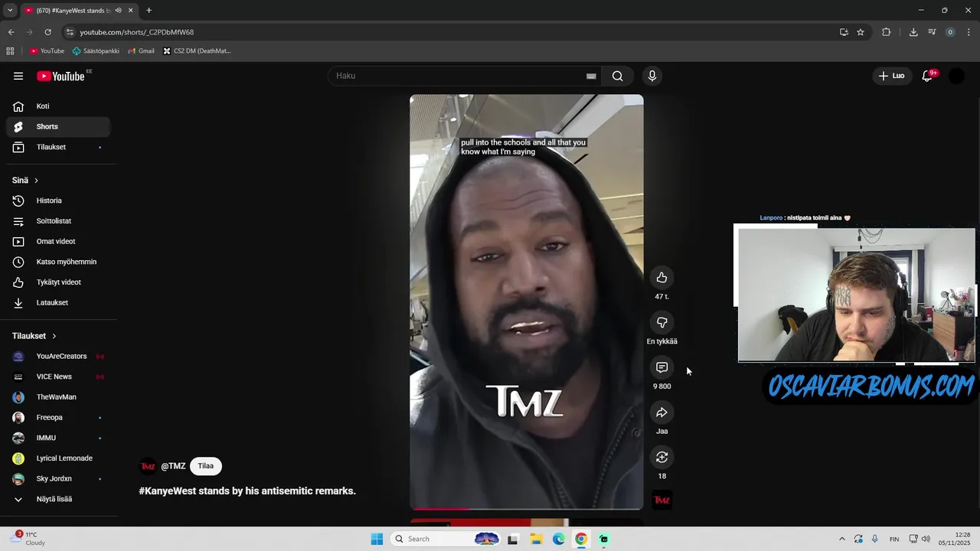Open TMZ sound thumbnail below remix
The width and height of the screenshot is (980, 551).
click(662, 500)
